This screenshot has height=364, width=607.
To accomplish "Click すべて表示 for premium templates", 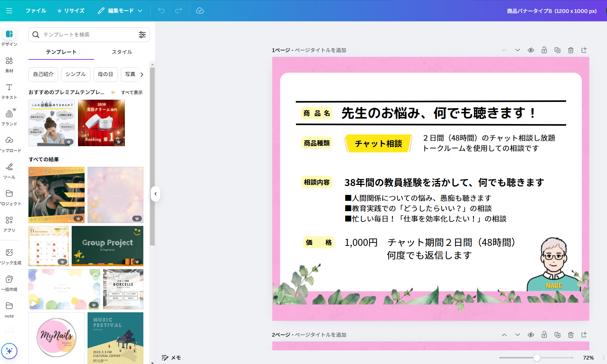I will [132, 92].
